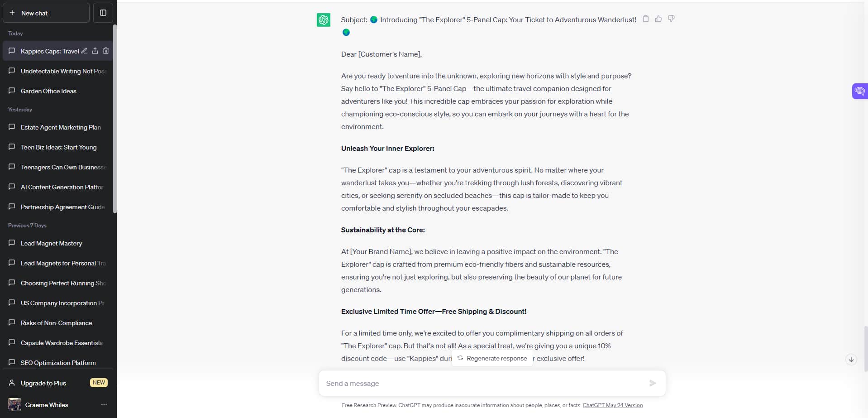Image resolution: width=868 pixels, height=418 pixels.
Task: Open the ChatGPT May 24 Version link
Action: click(612, 405)
